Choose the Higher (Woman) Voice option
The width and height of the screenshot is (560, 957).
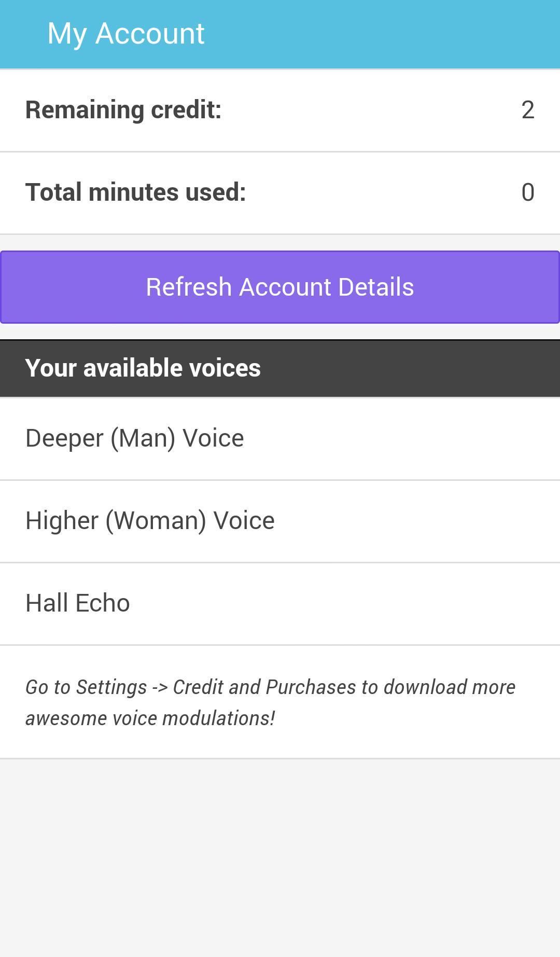click(150, 520)
